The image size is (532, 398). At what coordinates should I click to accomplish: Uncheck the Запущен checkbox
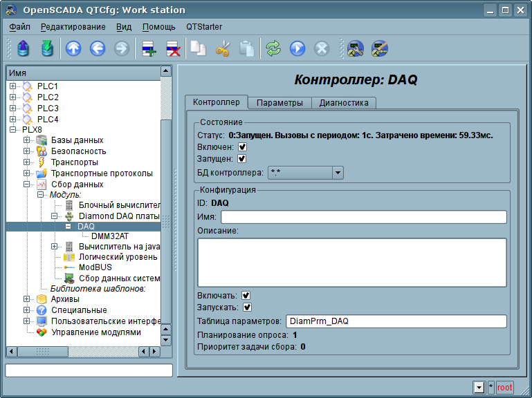click(241, 159)
